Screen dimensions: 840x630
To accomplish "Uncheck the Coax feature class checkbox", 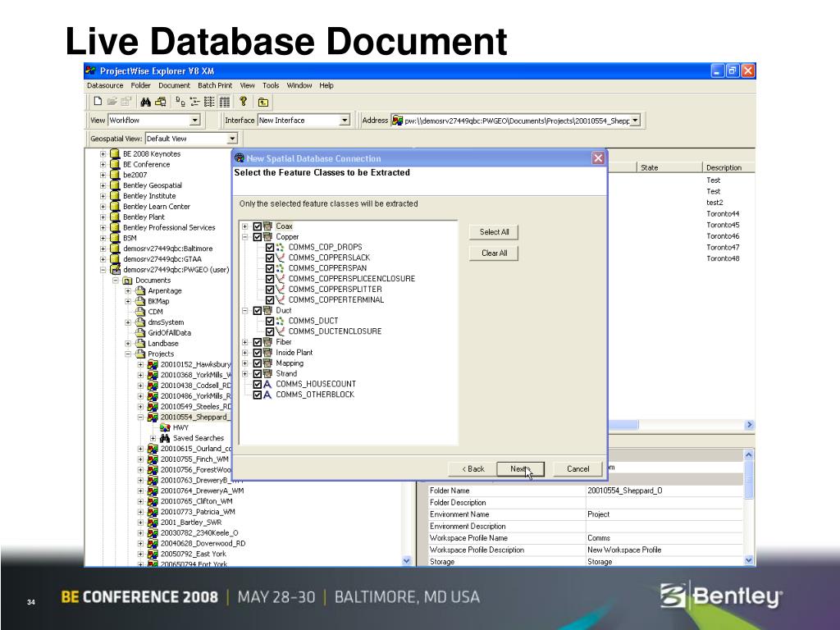I will point(257,226).
